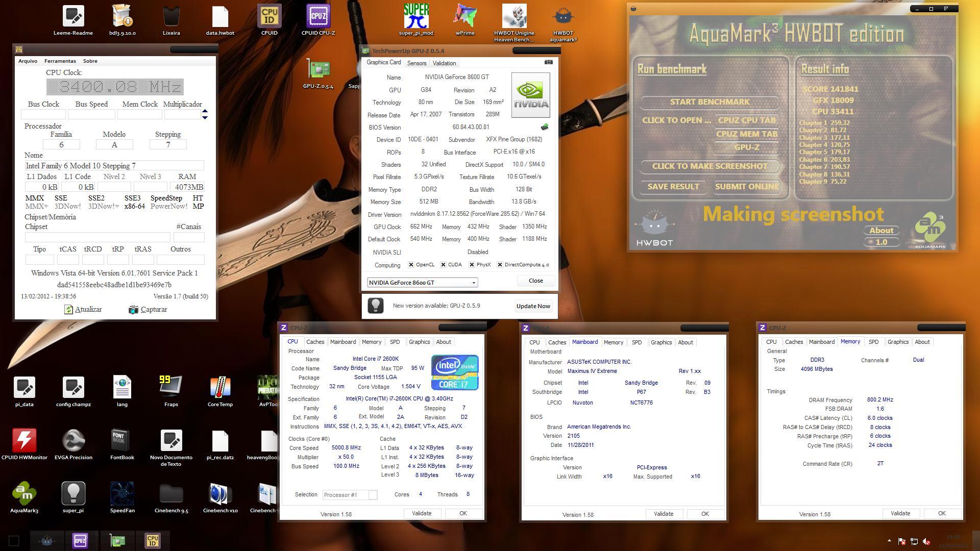Launch EVGA Precision shortcut
Image resolution: width=980 pixels, height=551 pixels.
[x=73, y=445]
